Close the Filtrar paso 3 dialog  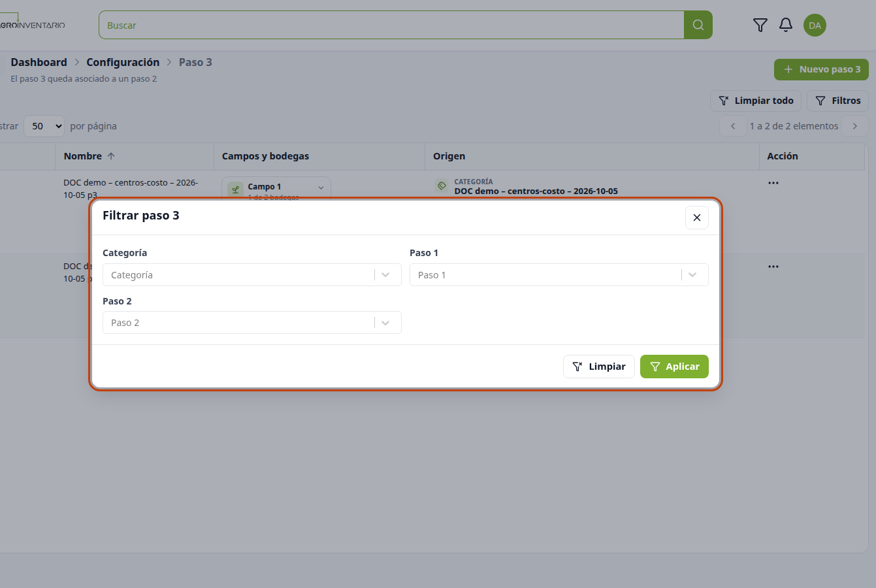[x=697, y=218]
